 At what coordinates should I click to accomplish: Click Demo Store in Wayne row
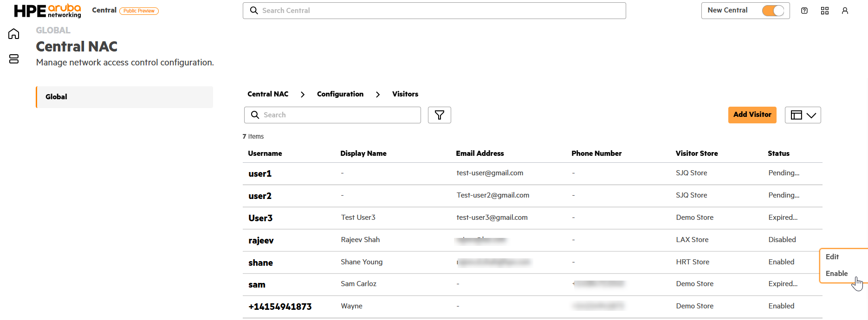coord(694,306)
